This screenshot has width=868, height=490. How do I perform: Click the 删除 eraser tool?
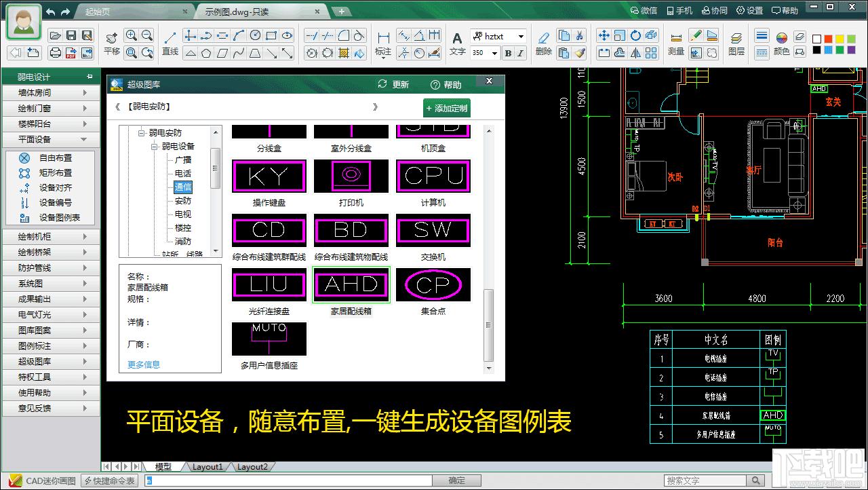pyautogui.click(x=543, y=43)
